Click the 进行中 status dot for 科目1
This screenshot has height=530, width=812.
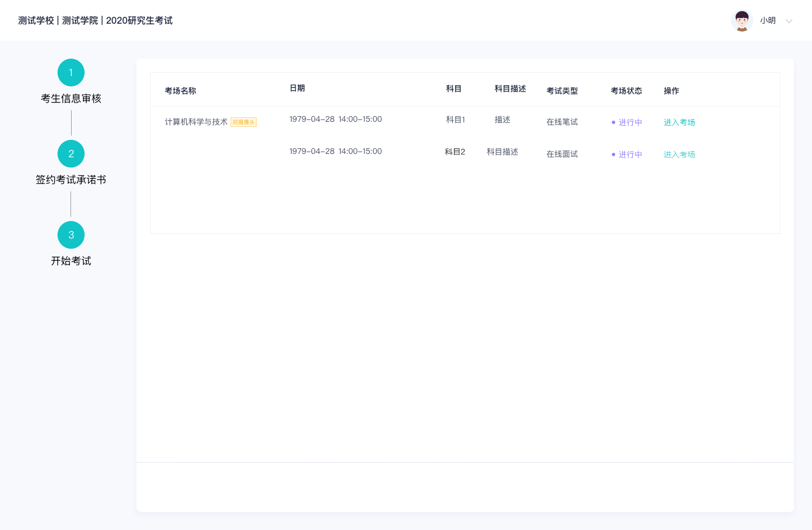pos(614,122)
